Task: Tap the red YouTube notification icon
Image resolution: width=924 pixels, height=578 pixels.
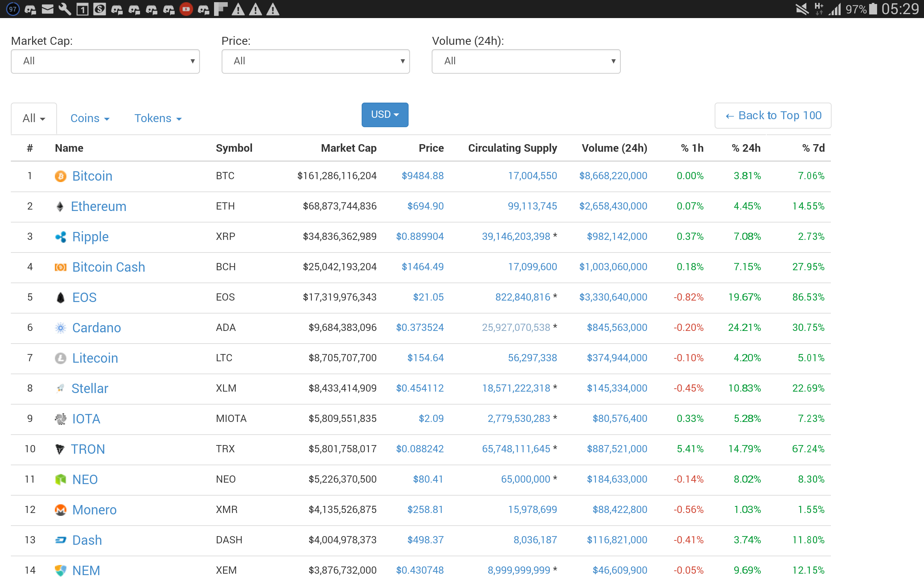Action: 186,9
